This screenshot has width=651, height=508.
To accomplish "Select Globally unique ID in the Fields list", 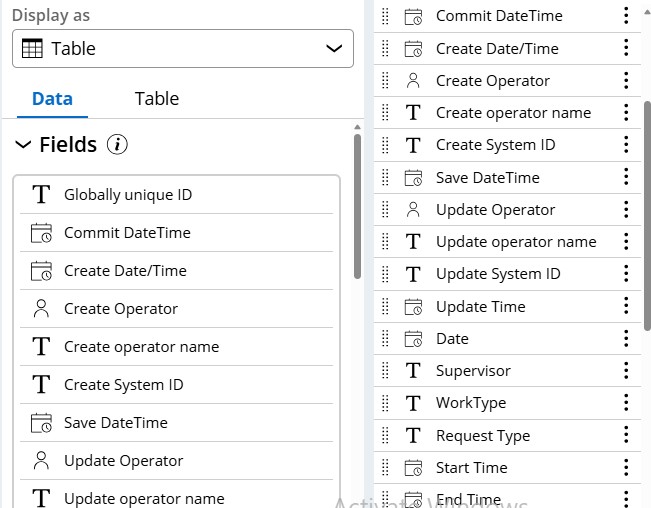I will point(128,195).
